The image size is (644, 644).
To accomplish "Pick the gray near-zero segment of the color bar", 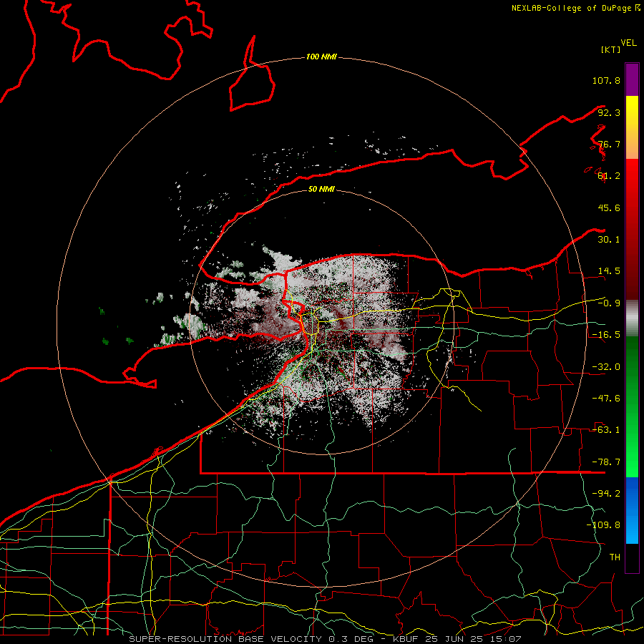I will 632,318.
